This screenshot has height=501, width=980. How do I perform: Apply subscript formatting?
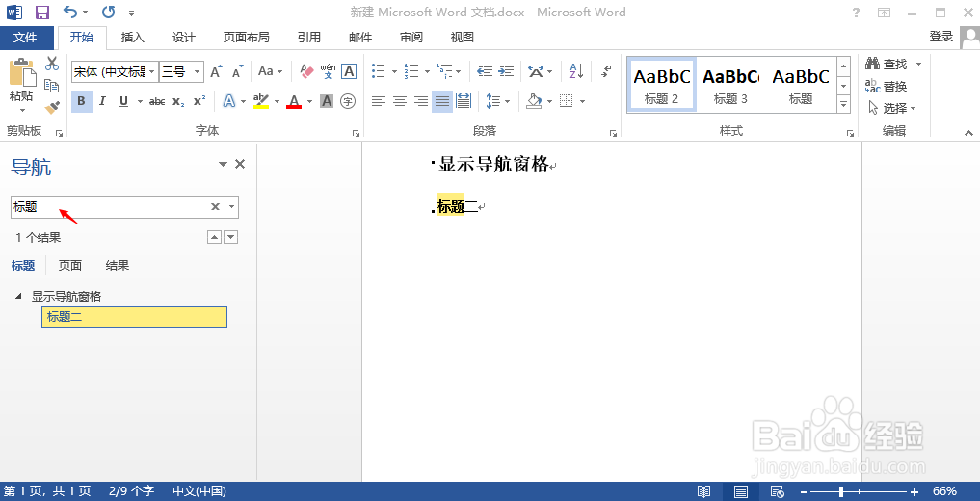178,101
